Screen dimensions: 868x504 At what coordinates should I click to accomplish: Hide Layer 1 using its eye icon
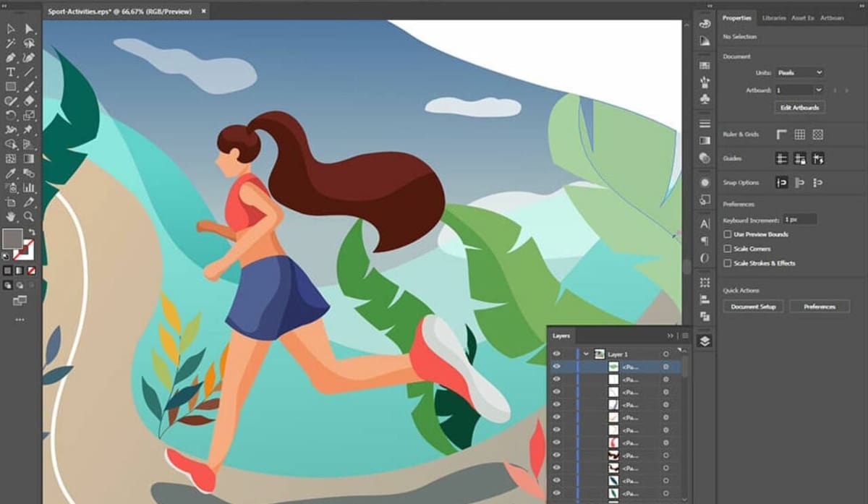[556, 354]
